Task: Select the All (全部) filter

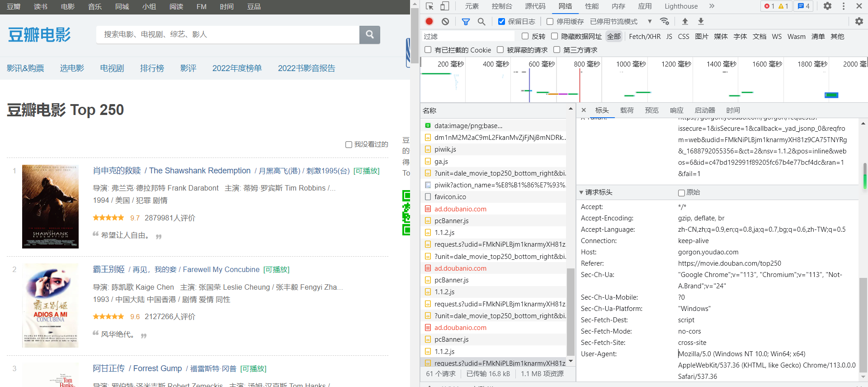Action: (x=614, y=37)
